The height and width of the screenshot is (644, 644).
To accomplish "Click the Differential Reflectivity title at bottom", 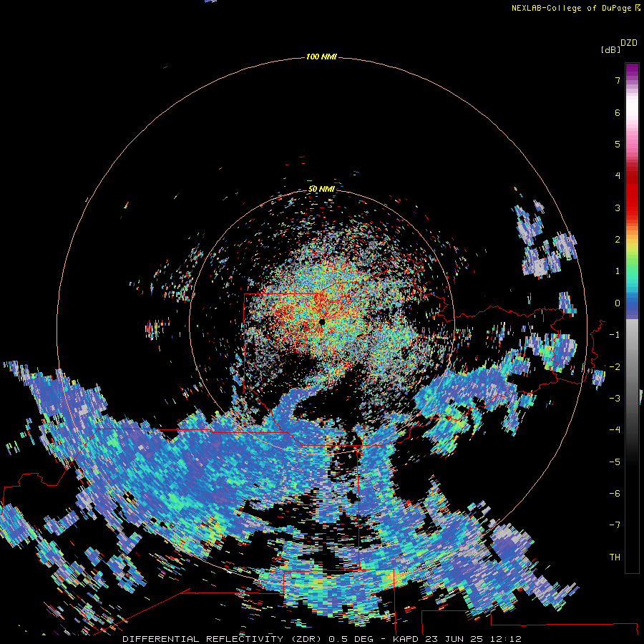I will click(322, 639).
